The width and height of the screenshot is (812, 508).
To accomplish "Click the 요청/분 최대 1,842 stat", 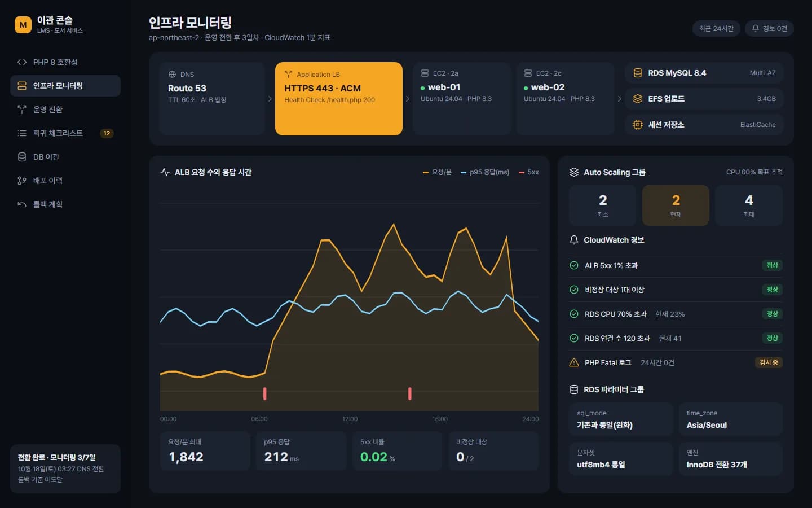I will (x=205, y=451).
